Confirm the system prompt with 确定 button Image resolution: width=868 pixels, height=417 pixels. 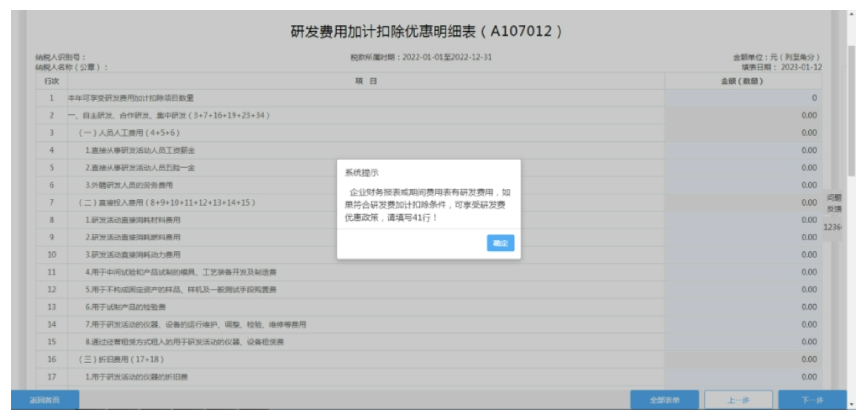tap(500, 243)
